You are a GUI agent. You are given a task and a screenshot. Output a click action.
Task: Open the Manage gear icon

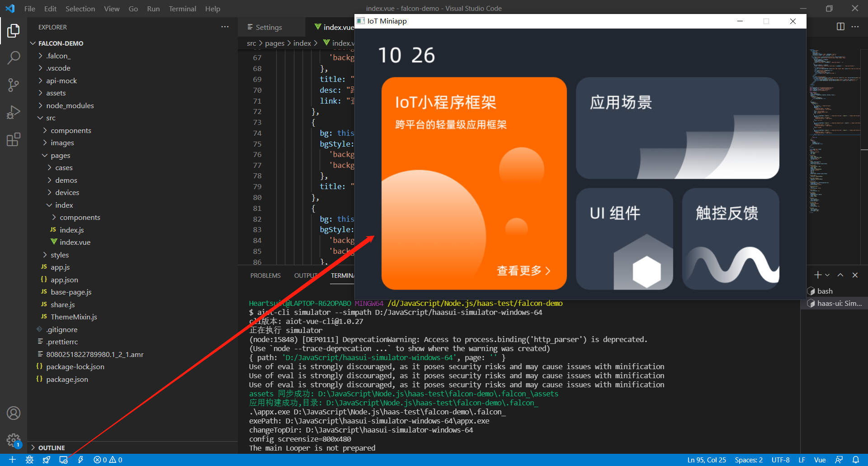(x=14, y=440)
